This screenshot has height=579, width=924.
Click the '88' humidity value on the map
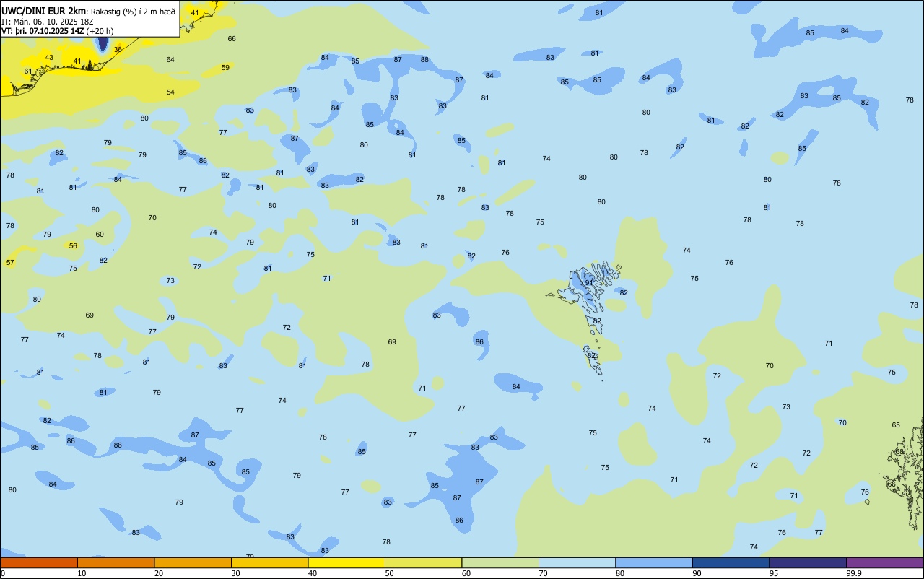(424, 60)
